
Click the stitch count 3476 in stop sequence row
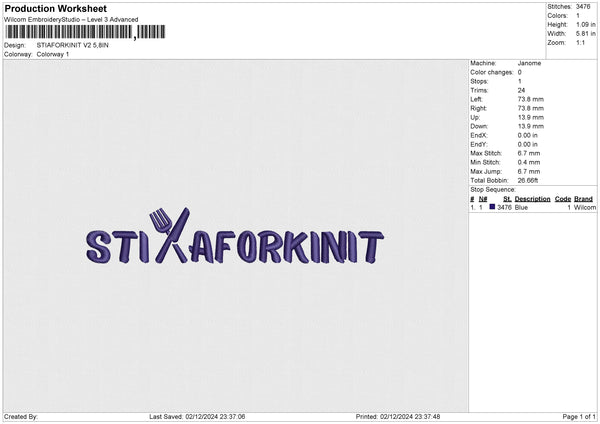(504, 207)
